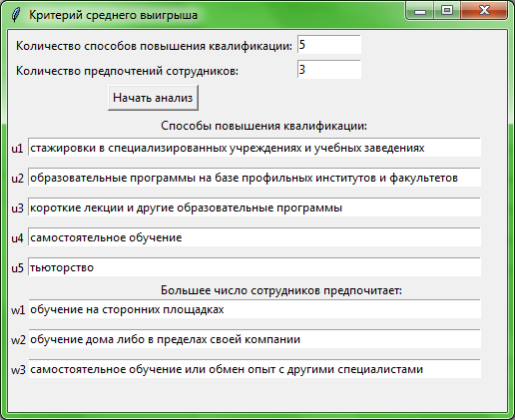
Task: Click the 'Начать анализ' button
Action: tap(153, 98)
